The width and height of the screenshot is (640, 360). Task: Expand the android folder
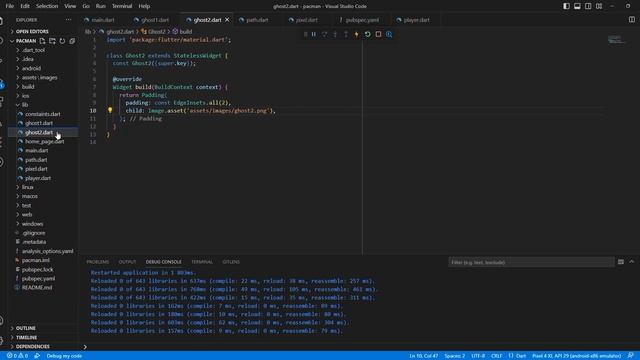[31, 68]
